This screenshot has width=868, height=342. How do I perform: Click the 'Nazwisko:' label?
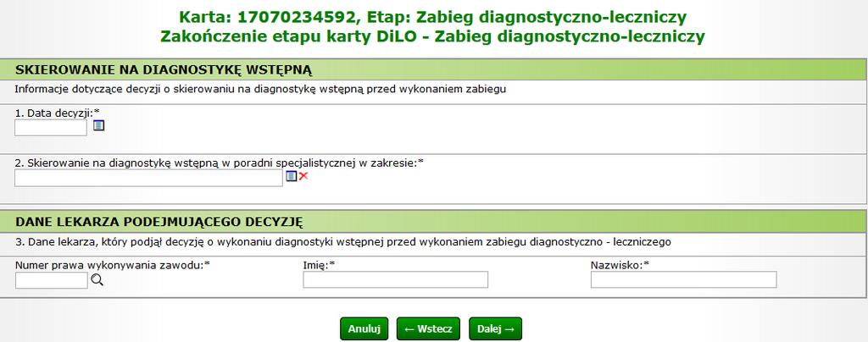coord(620,265)
